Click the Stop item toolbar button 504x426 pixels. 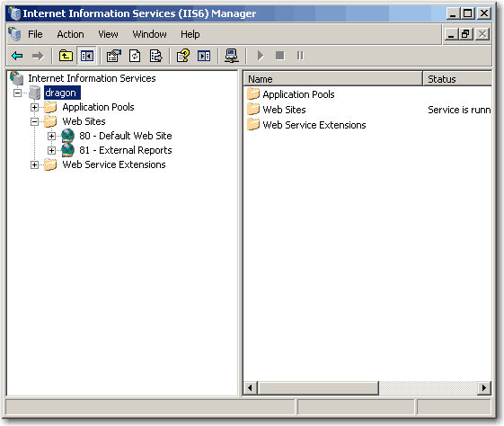[280, 56]
